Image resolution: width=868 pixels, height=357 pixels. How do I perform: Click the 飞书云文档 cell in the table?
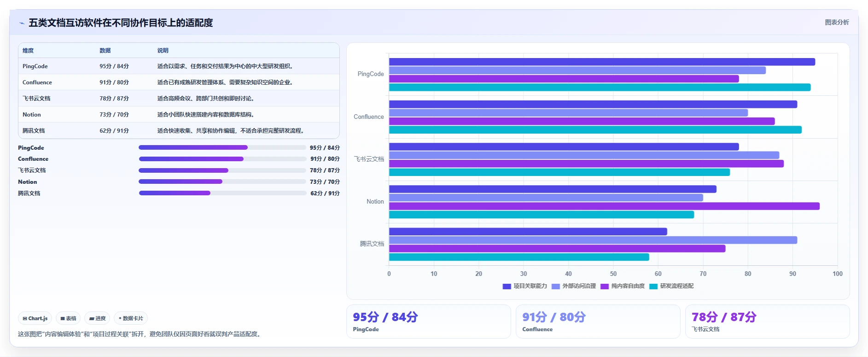[x=36, y=99]
